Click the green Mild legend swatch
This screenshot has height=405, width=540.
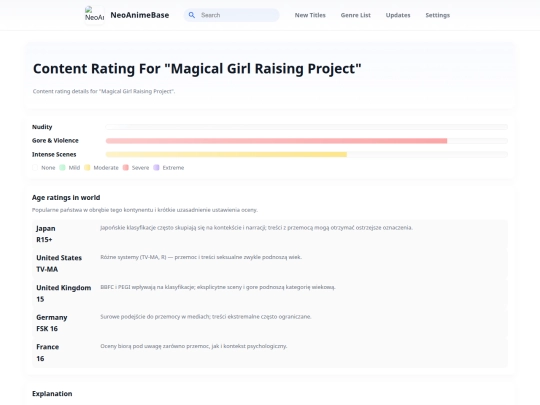pos(62,168)
